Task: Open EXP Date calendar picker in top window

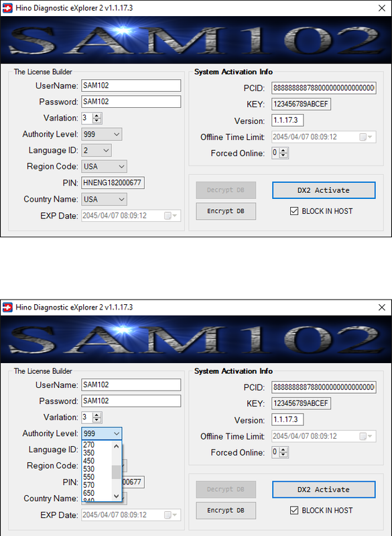Action: coord(171,216)
